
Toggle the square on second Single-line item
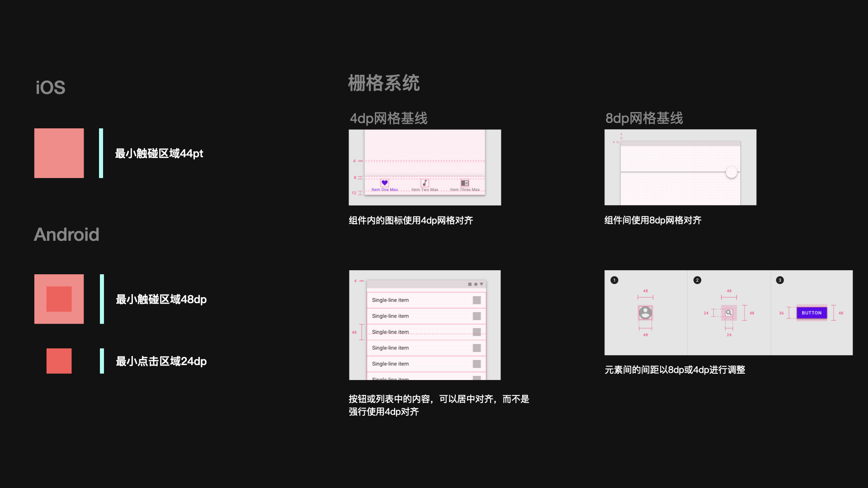pyautogui.click(x=476, y=316)
